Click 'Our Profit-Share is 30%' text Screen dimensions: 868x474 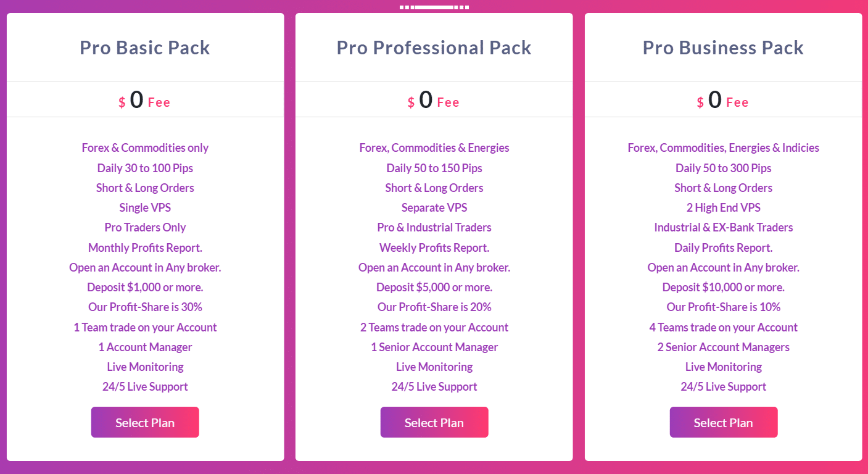tap(145, 307)
